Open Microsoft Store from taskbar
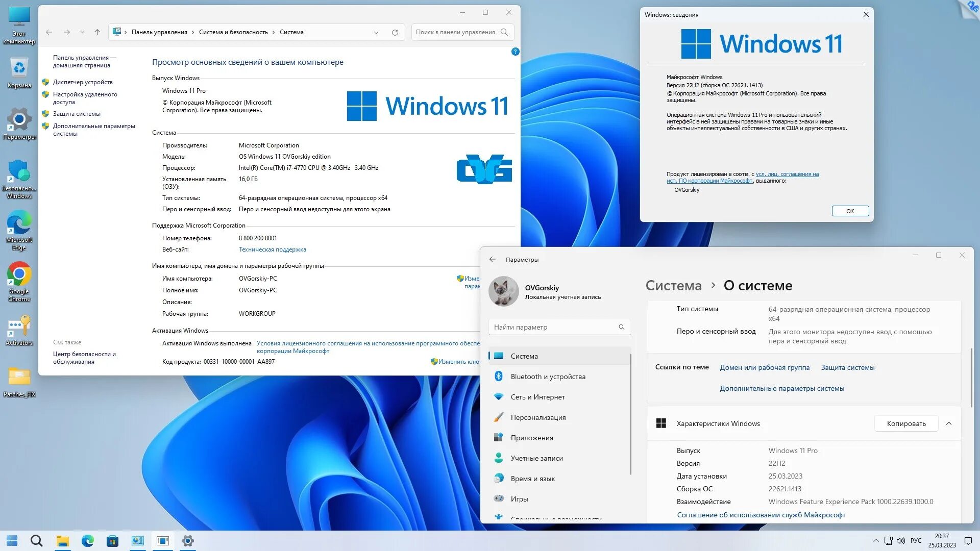The image size is (980, 551). point(112,541)
